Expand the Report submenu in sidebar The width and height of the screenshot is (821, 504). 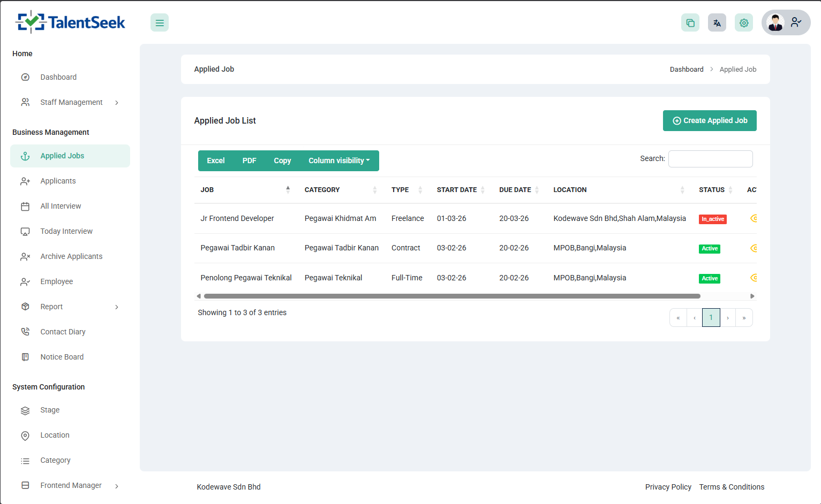tap(52, 307)
